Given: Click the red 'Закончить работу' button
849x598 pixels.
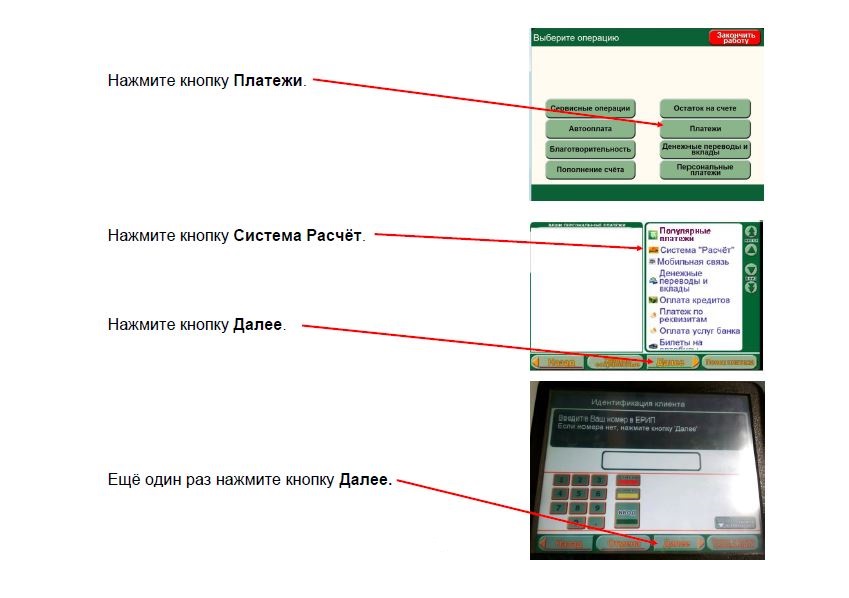Looking at the screenshot, I should (x=735, y=37).
